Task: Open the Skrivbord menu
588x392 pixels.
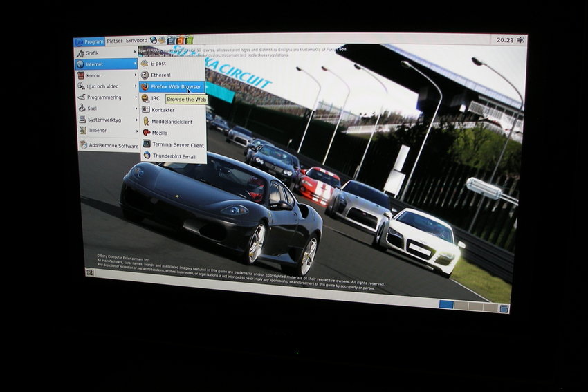Action: [x=136, y=41]
